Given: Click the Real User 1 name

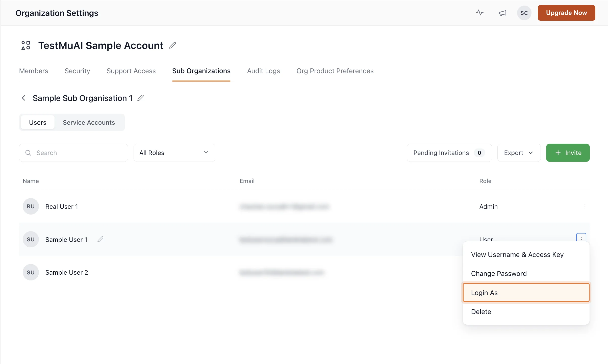Looking at the screenshot, I should click(x=62, y=206).
